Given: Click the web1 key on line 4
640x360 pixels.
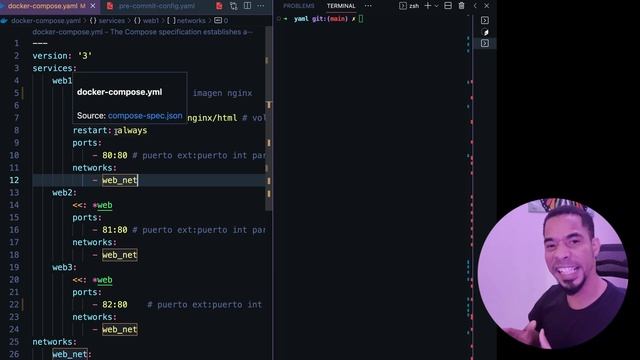Looking at the screenshot, I should coord(62,81).
